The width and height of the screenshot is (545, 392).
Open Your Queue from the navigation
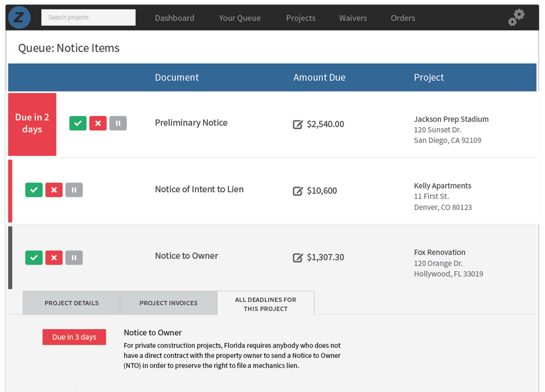240,18
